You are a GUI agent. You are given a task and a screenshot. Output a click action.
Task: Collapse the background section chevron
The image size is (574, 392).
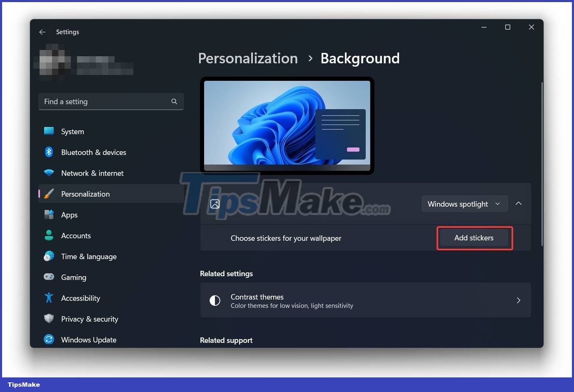tap(519, 203)
